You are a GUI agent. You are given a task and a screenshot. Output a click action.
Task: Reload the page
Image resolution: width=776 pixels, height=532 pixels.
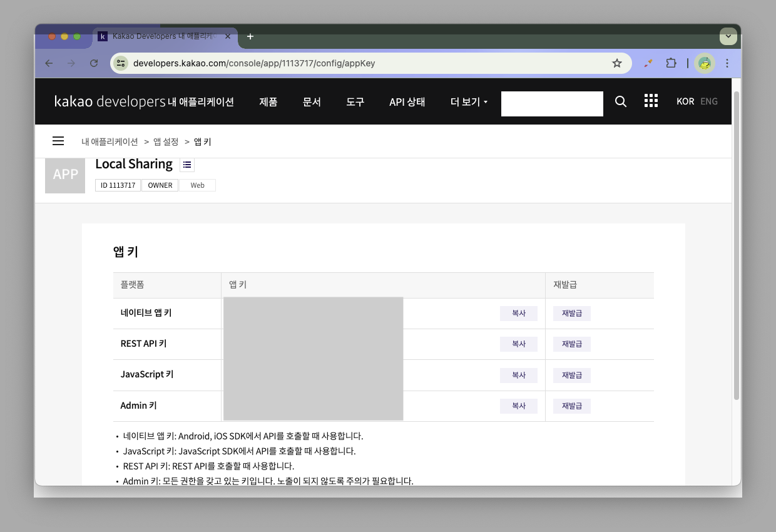94,63
